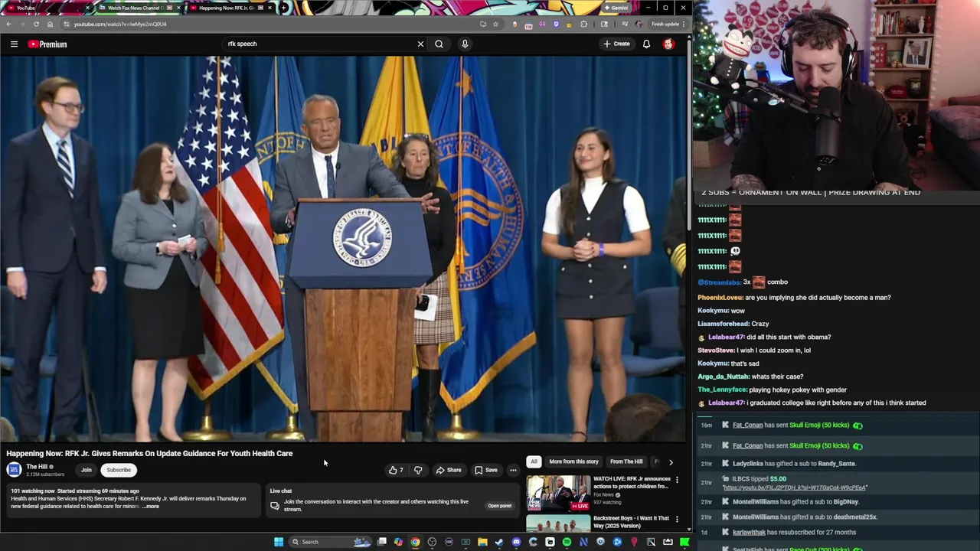Start voice search with the microphone icon
Image resolution: width=980 pixels, height=551 pixels.
(x=465, y=44)
